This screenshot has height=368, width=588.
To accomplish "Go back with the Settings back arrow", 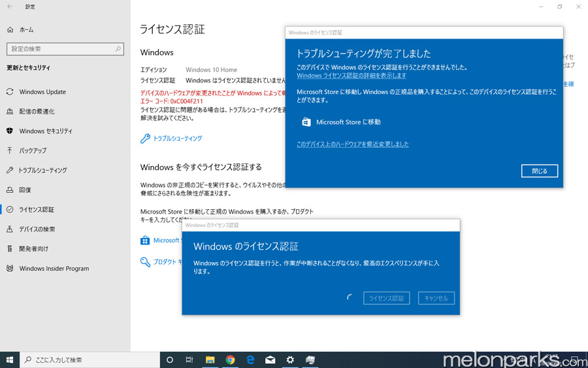I will [10, 7].
